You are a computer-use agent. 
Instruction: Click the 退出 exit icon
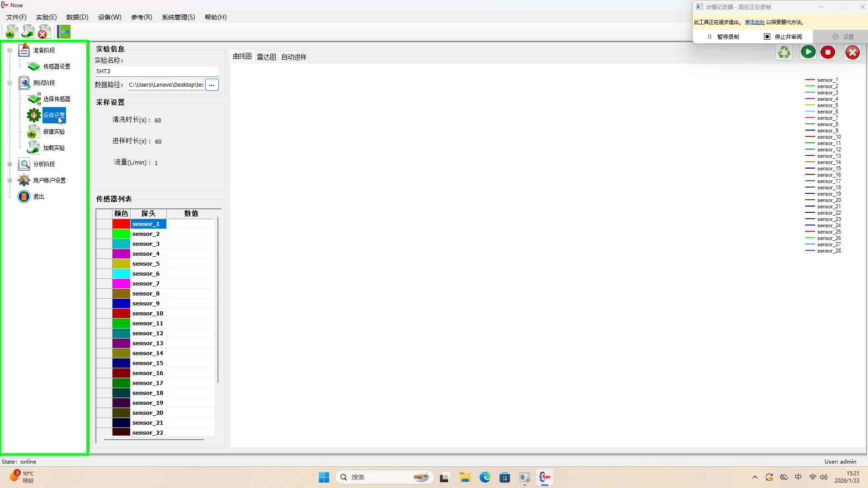[x=24, y=197]
